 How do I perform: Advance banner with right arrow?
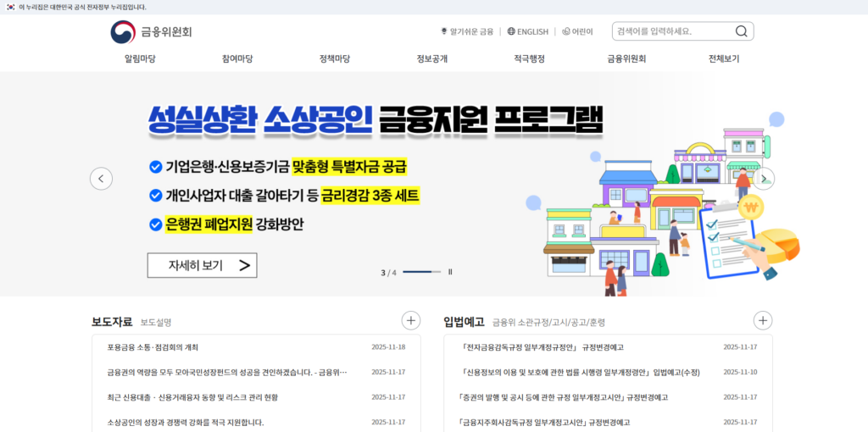pos(764,179)
